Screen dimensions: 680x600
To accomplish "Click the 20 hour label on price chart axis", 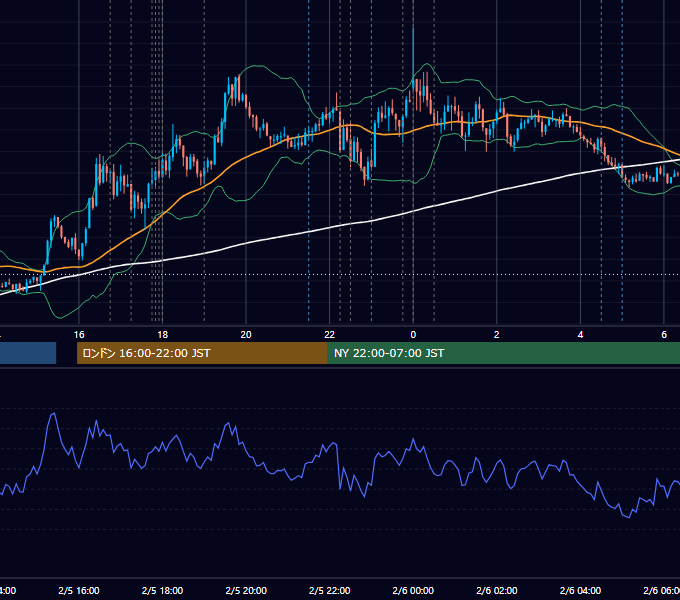I will 246,335.
